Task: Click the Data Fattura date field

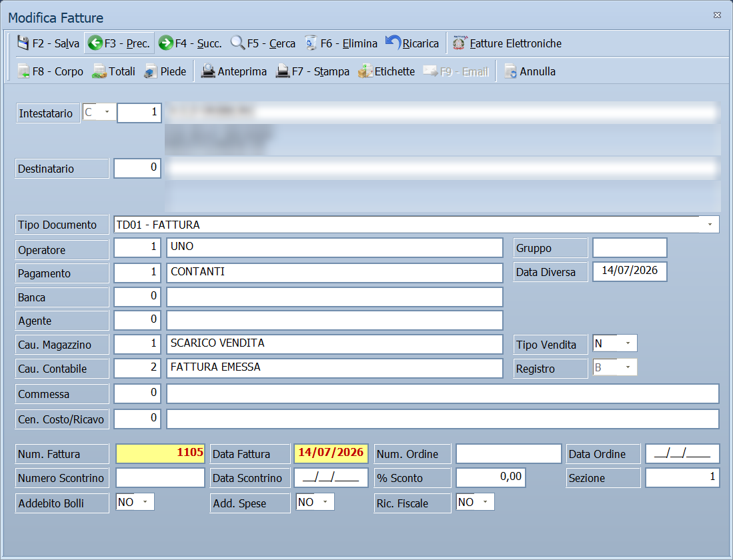Action: coord(331,453)
